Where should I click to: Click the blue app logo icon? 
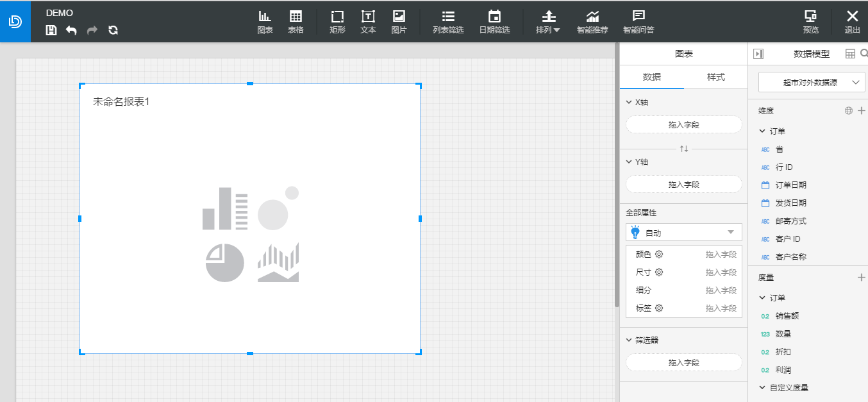click(15, 21)
